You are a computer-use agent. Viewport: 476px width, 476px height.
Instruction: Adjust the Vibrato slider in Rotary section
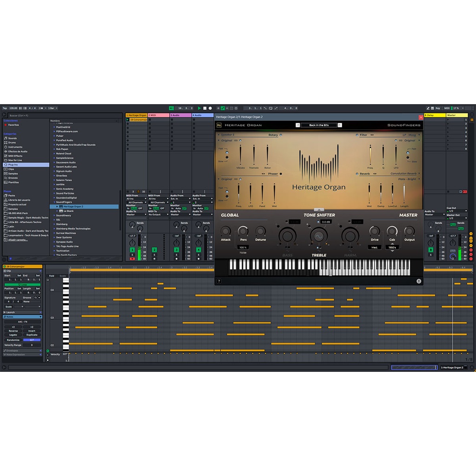point(240,155)
